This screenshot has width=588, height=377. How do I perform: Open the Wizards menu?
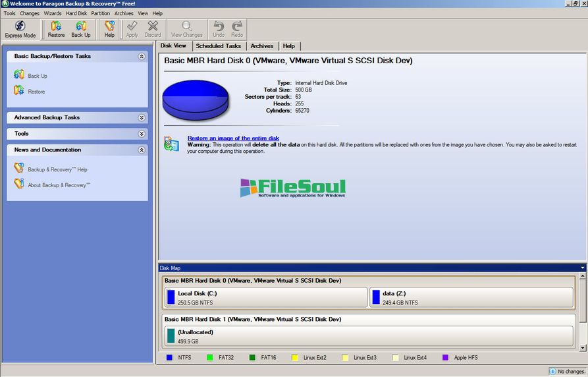(53, 13)
